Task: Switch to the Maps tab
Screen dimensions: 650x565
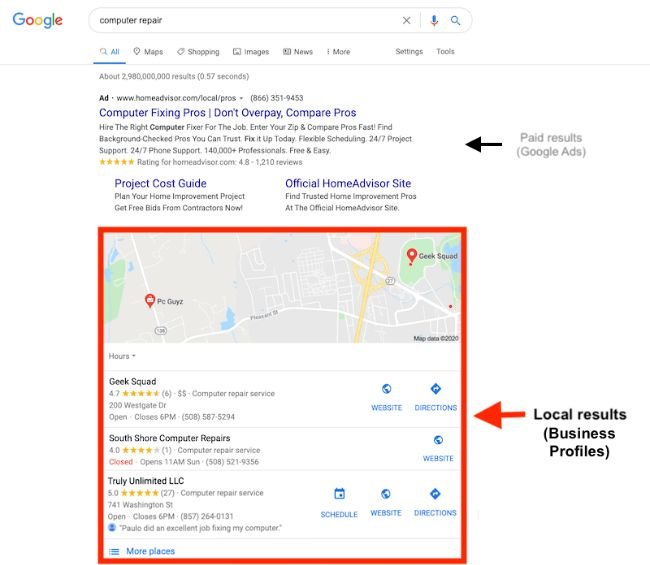Action: coord(148,52)
